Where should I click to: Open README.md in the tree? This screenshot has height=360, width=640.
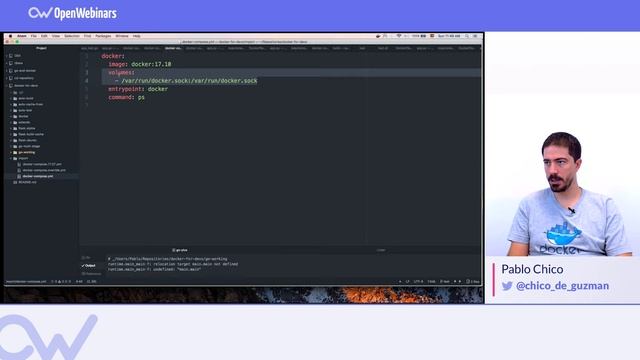click(27, 182)
